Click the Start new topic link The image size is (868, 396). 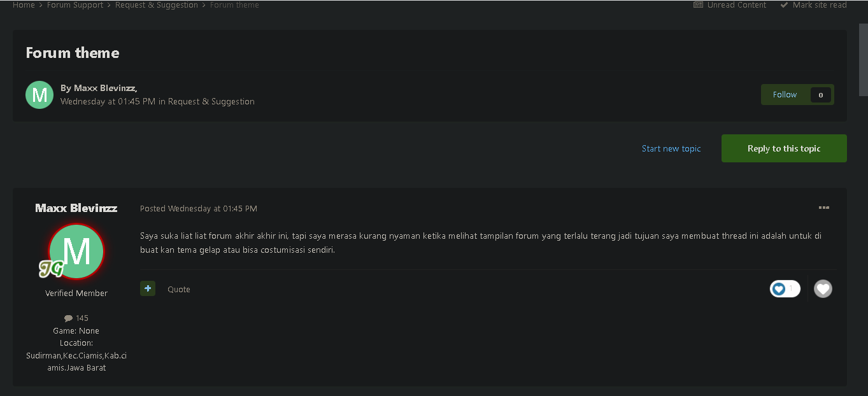(x=671, y=148)
